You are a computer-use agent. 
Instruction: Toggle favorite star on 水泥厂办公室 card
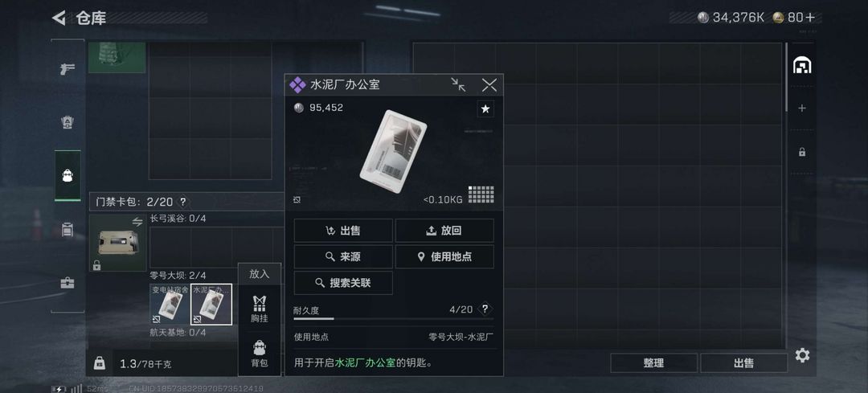(485, 109)
